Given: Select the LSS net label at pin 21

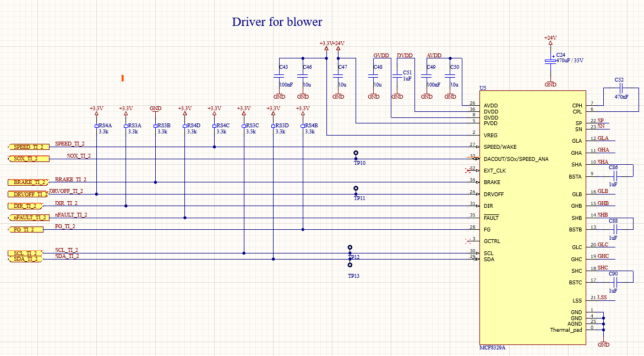Looking at the screenshot, I should (x=602, y=297).
